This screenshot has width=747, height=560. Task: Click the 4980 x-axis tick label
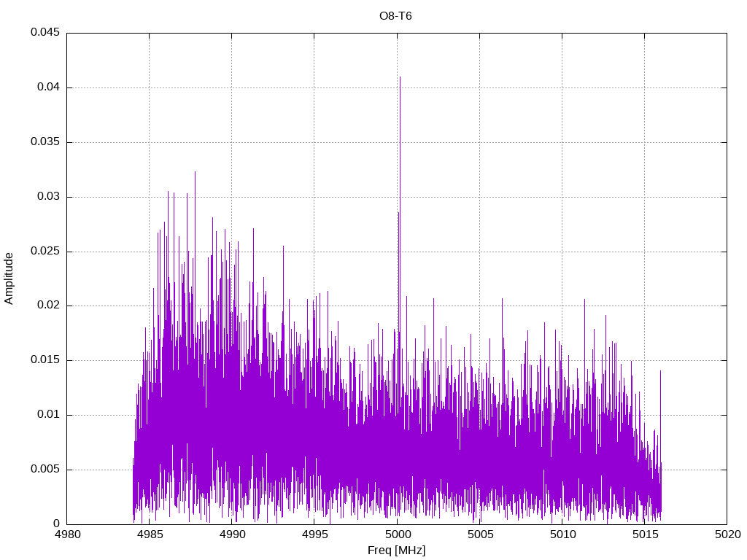coord(67,534)
